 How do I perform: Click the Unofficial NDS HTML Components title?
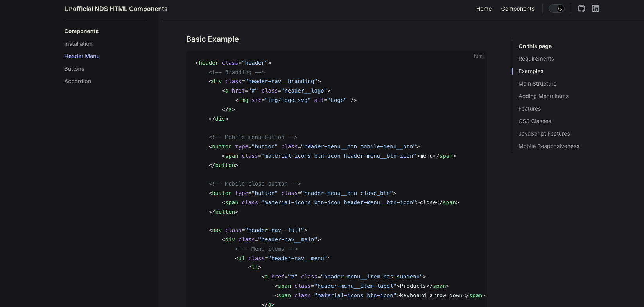[116, 9]
